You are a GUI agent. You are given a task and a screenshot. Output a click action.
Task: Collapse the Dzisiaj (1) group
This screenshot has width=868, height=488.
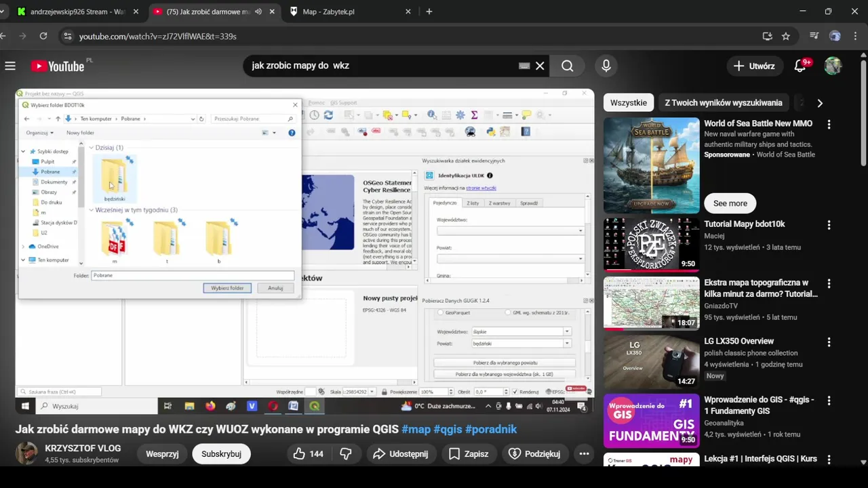[x=92, y=148]
